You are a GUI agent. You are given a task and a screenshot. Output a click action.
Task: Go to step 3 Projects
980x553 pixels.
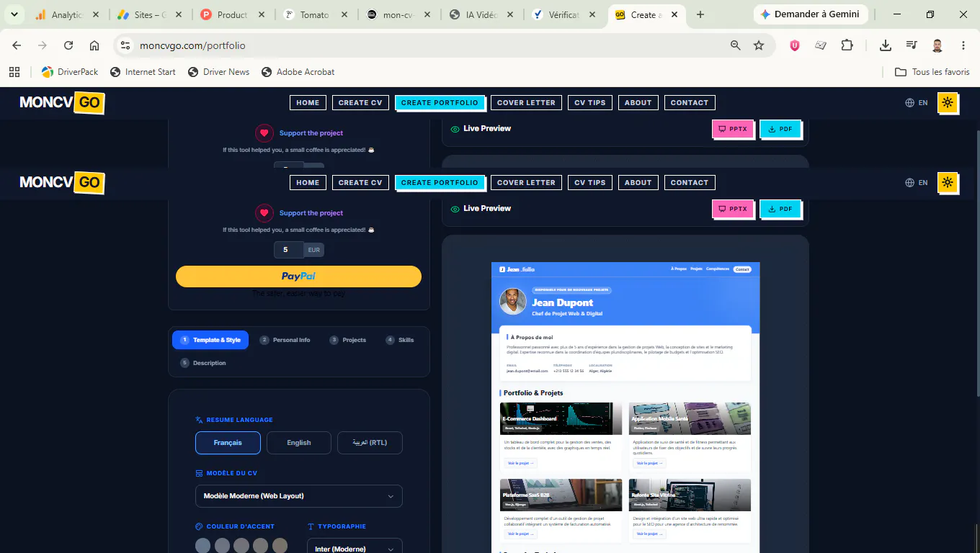[348, 340]
